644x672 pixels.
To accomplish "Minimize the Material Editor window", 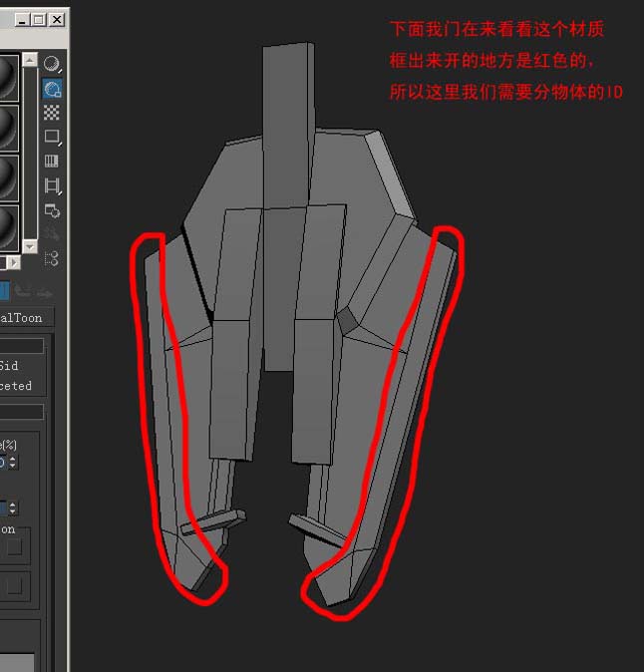I will (22, 20).
